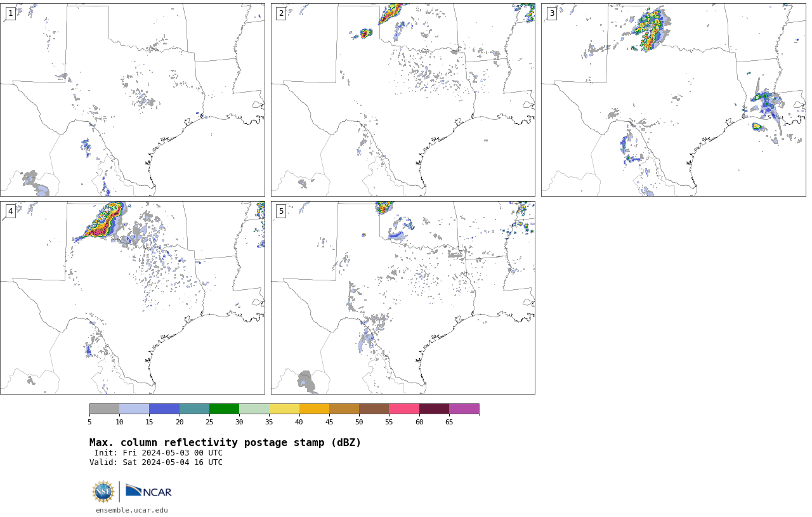Click the colorbar tick label 30

tap(239, 422)
